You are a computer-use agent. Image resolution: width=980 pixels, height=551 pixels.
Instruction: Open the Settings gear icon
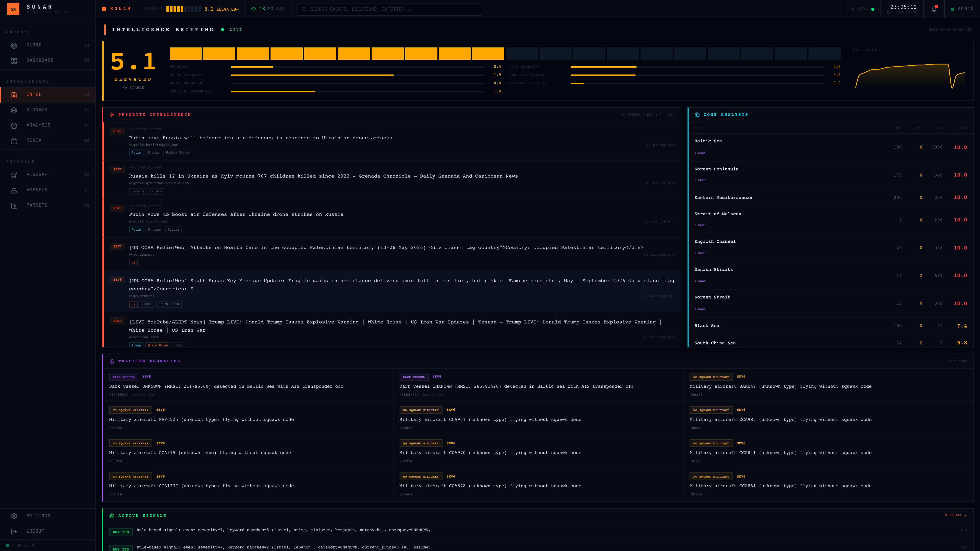pyautogui.click(x=14, y=516)
